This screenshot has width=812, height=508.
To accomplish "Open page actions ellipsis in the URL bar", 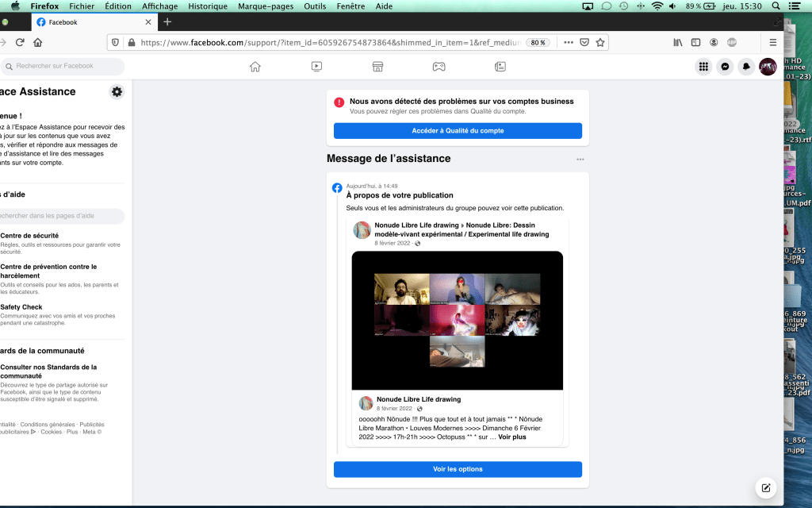I will point(567,42).
